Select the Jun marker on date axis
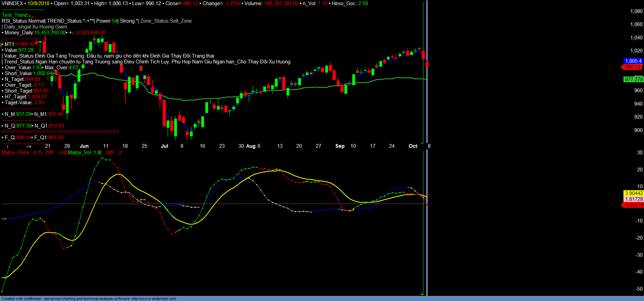Image resolution: width=644 pixels, height=301 pixels. click(84, 146)
